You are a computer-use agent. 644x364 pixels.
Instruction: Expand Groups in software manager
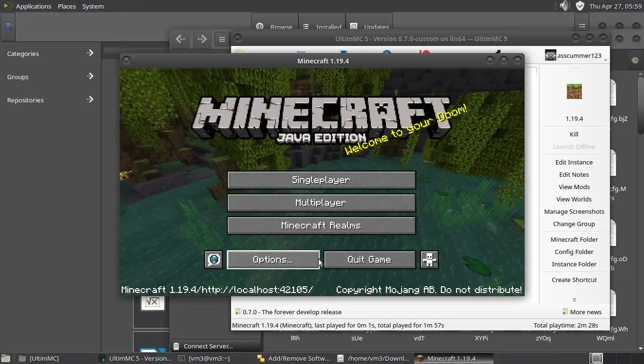50,76
